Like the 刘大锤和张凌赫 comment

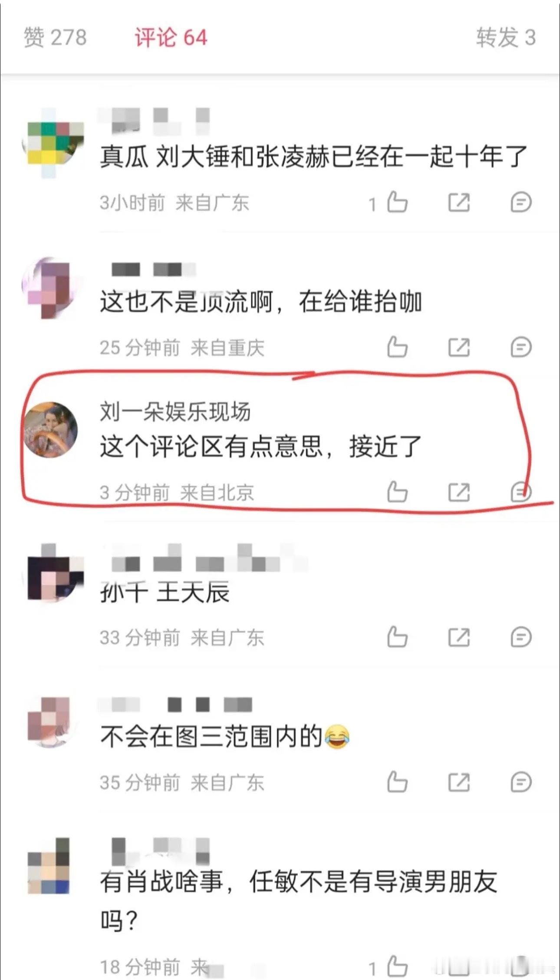coord(397,202)
